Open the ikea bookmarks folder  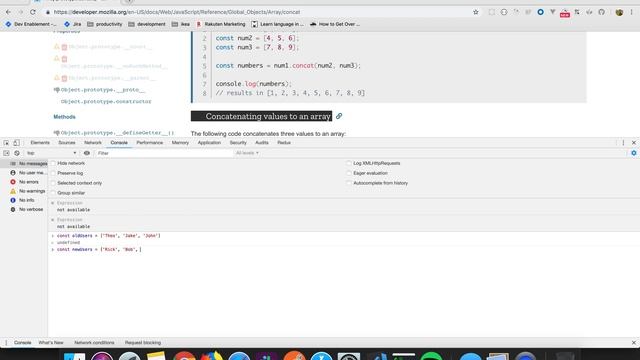tap(181, 24)
